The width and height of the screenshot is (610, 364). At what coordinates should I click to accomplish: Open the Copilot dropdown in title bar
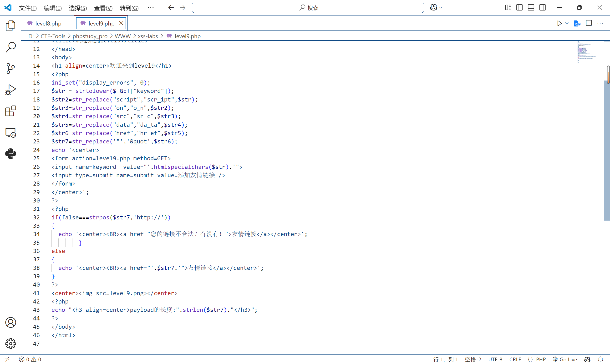tap(441, 8)
